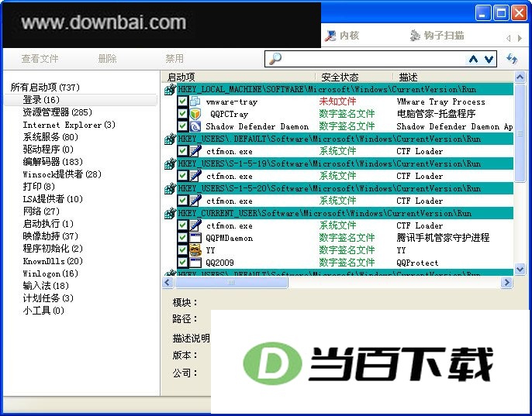Click registry icon beside S-1-5-19 Run key
The height and width of the screenshot is (416, 532).
[170, 163]
